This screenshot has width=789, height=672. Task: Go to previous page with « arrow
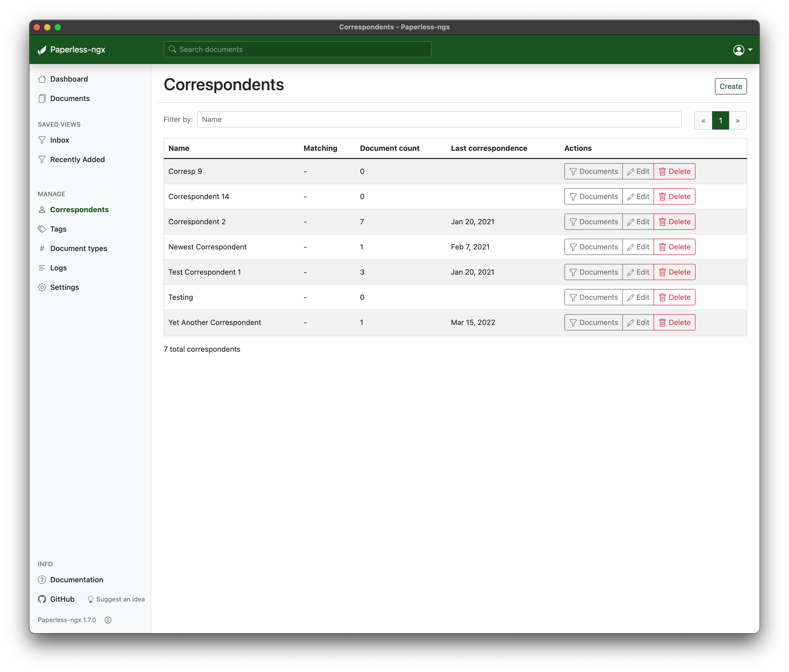click(703, 121)
